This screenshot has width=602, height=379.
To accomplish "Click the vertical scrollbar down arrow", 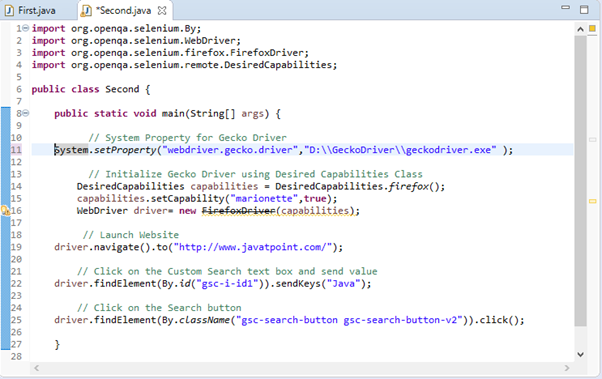I will [580, 354].
